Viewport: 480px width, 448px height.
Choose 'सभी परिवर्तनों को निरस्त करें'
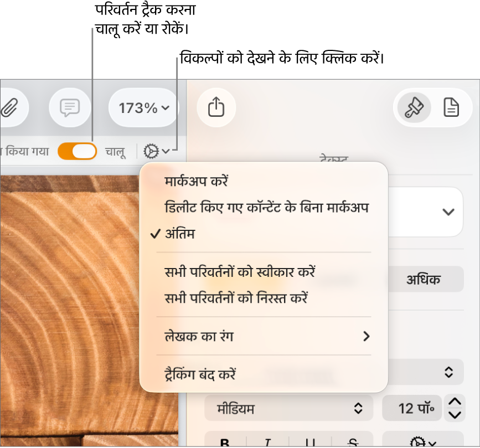[x=264, y=298]
